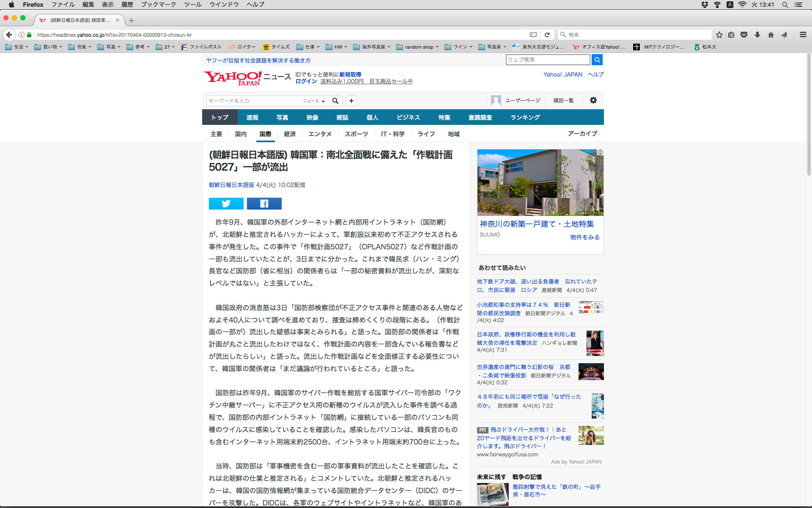
Task: Bookmark this page with star icon
Action: click(x=719, y=35)
